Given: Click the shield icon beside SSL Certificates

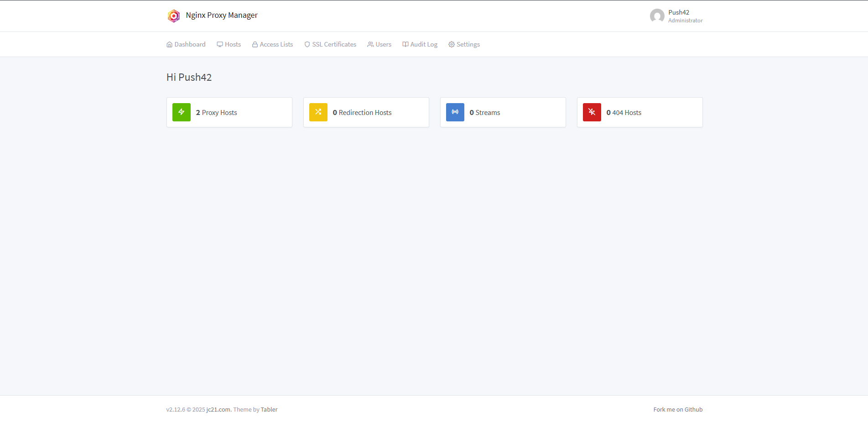Looking at the screenshot, I should click(307, 44).
